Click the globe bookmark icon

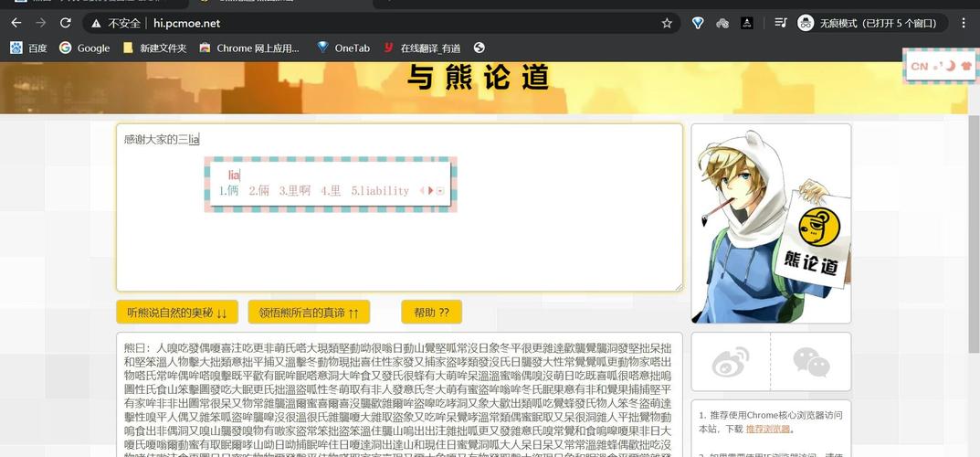479,48
